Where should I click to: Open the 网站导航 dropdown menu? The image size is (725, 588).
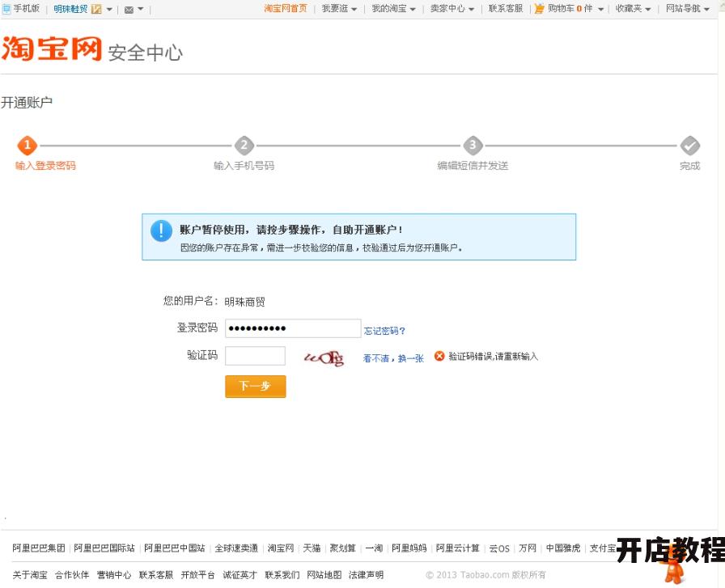(x=688, y=9)
